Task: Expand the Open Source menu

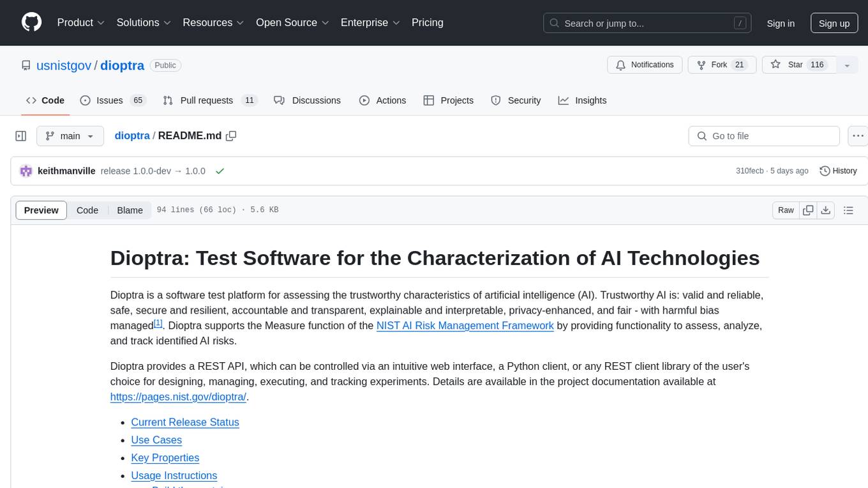Action: 292,22
